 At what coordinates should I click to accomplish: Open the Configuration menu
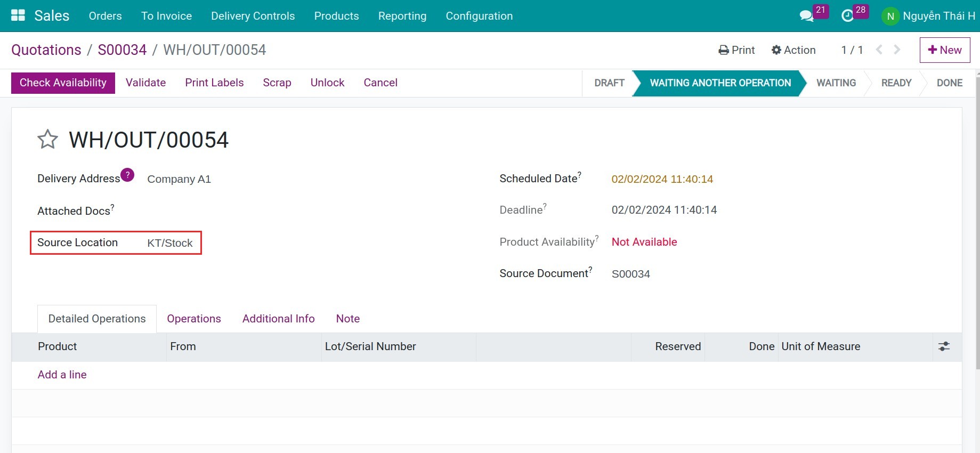tap(479, 16)
